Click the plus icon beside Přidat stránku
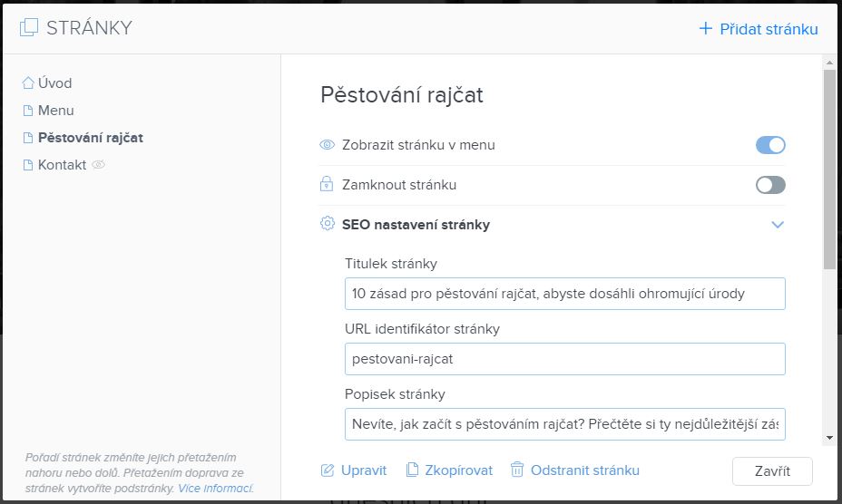This screenshot has height=504, width=842. click(705, 28)
